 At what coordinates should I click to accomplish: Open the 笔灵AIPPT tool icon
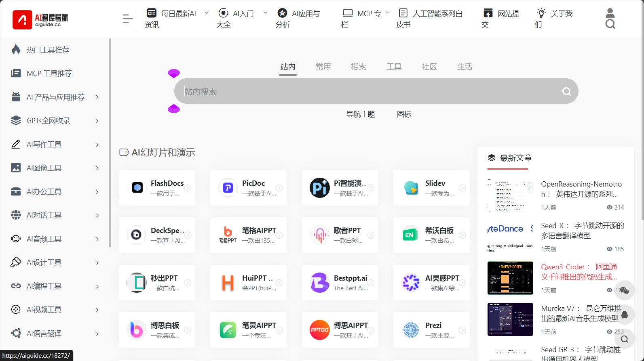point(228,330)
